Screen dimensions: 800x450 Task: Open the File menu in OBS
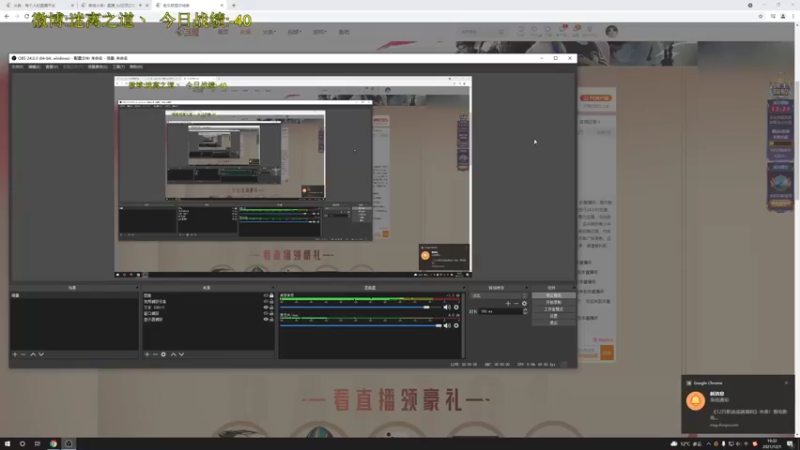17,67
